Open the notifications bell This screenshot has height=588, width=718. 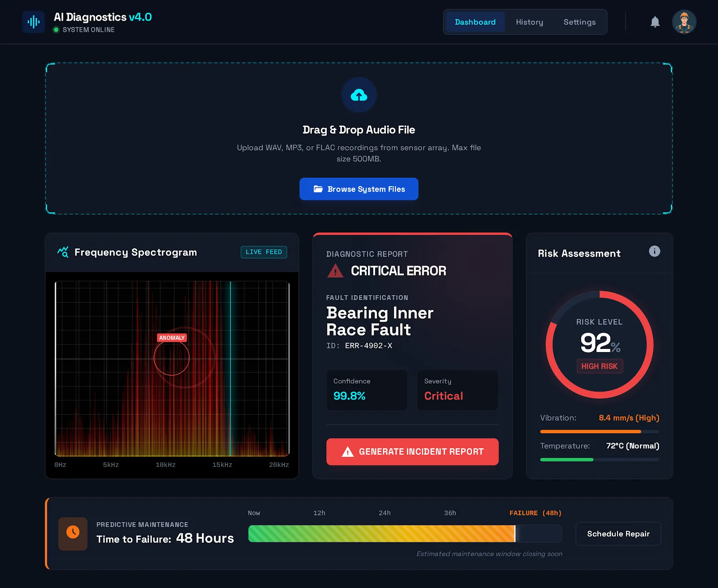click(655, 22)
